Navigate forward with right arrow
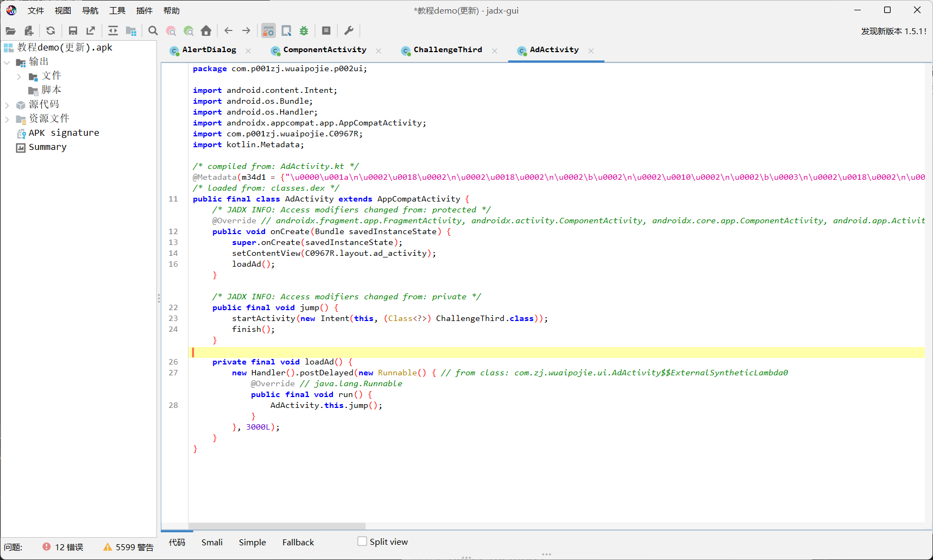Screen dimensions: 933x560 [x=246, y=31]
